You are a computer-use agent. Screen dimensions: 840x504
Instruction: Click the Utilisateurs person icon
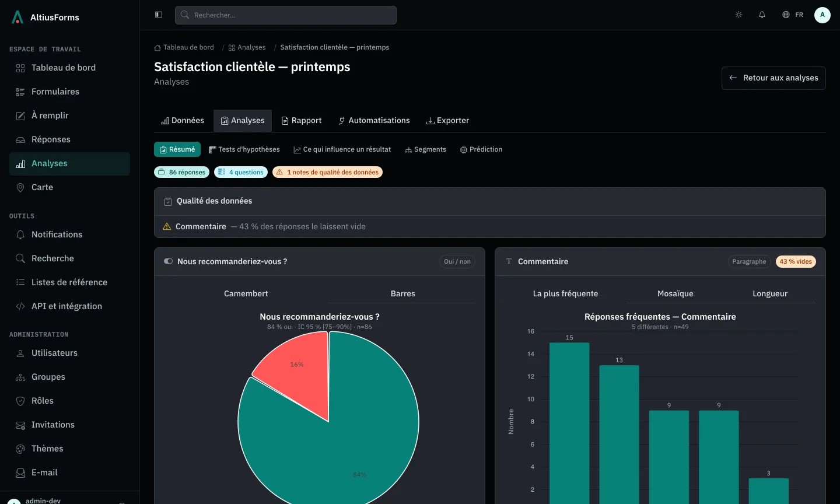20,353
